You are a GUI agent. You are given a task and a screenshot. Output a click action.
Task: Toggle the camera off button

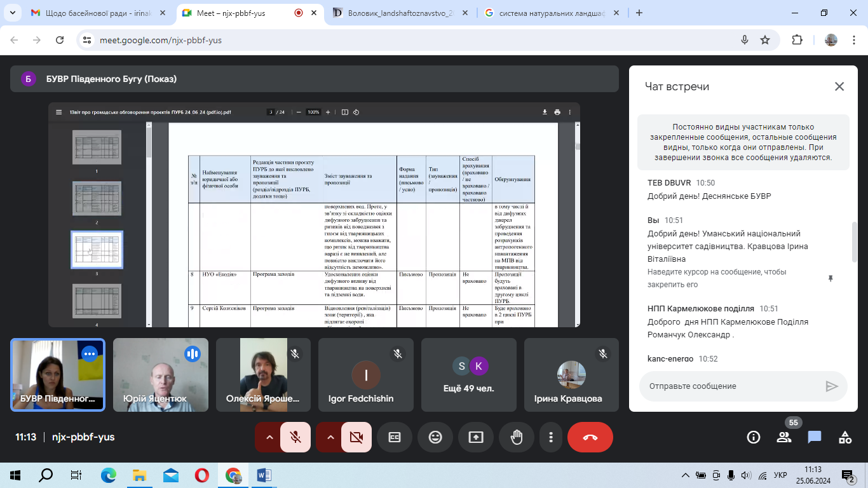356,437
